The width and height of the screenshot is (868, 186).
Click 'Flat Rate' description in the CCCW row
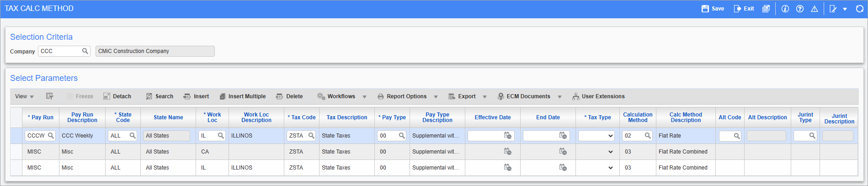pyautogui.click(x=670, y=136)
